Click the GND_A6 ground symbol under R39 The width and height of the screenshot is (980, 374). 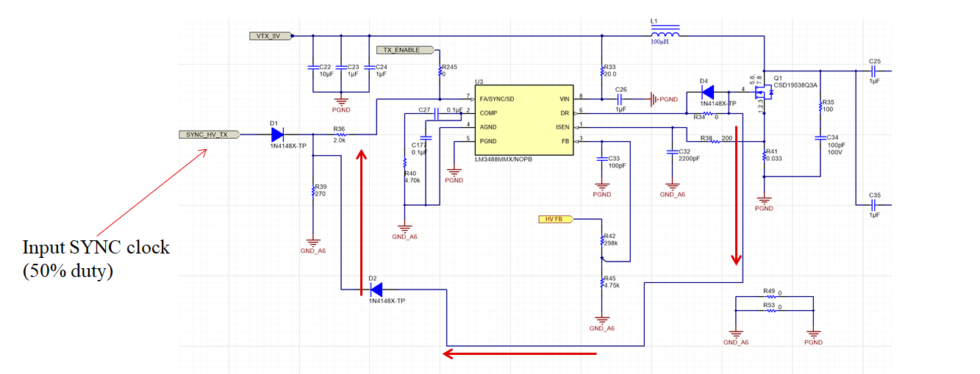pyautogui.click(x=313, y=242)
